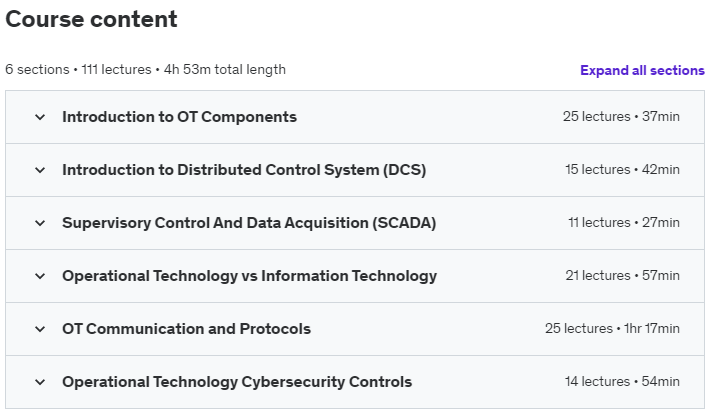705x409 pixels.
Task: Click the 11 lectures • 27min label
Action: coord(623,223)
